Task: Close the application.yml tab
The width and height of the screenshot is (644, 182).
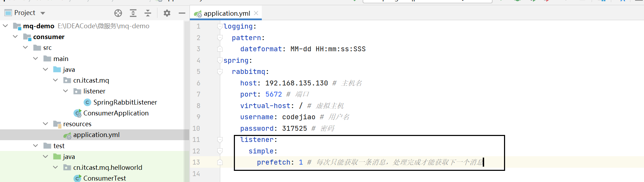Action: (256, 13)
